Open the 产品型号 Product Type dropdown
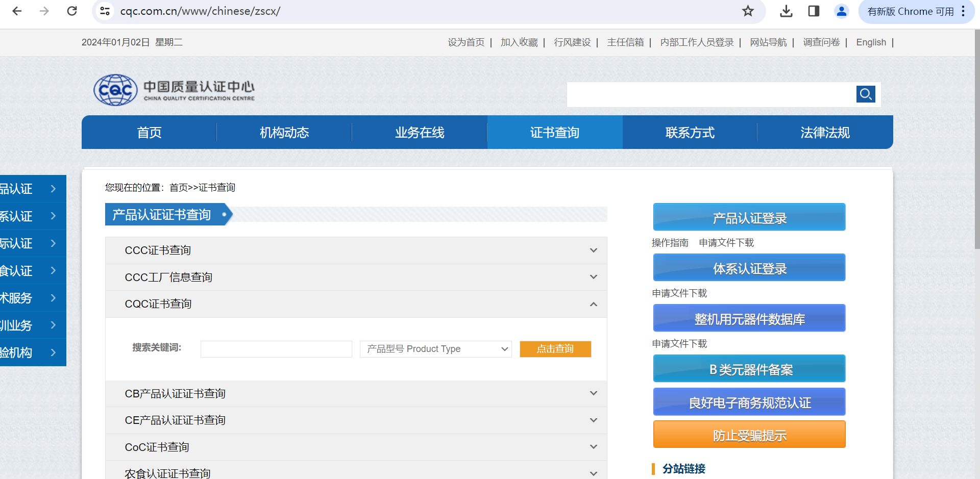Screen dimensions: 980x479 435,349
